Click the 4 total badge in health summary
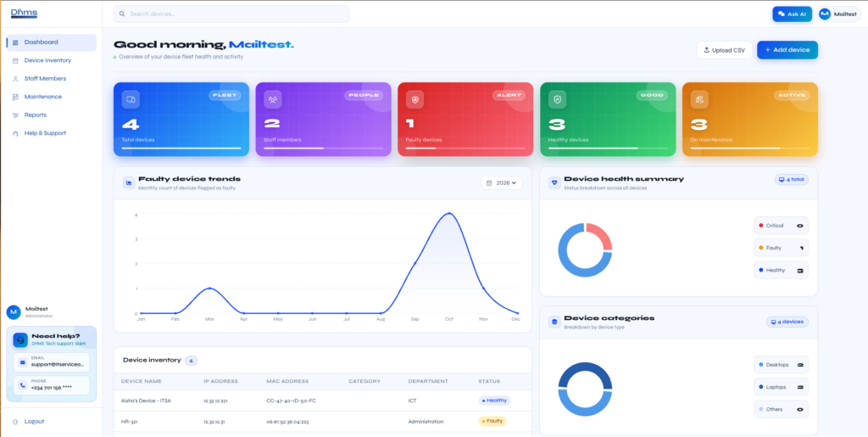Viewport: 868px width, 437px height. pyautogui.click(x=792, y=180)
